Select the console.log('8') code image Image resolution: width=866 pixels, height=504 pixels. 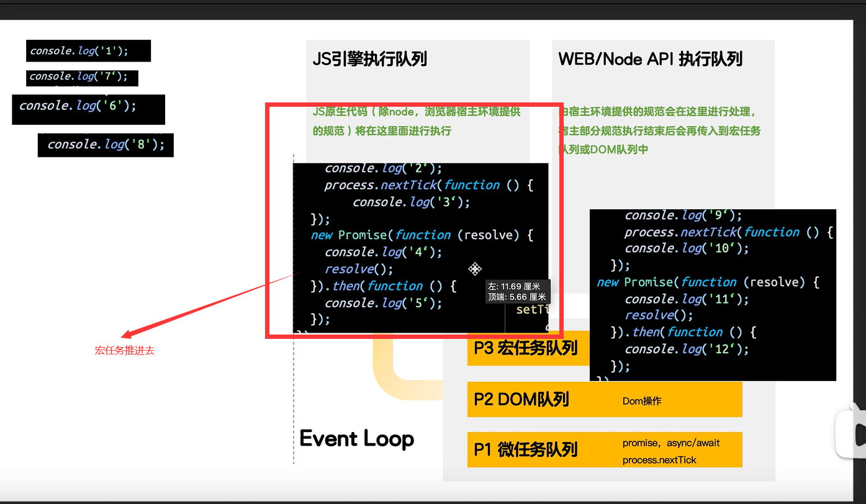[106, 145]
